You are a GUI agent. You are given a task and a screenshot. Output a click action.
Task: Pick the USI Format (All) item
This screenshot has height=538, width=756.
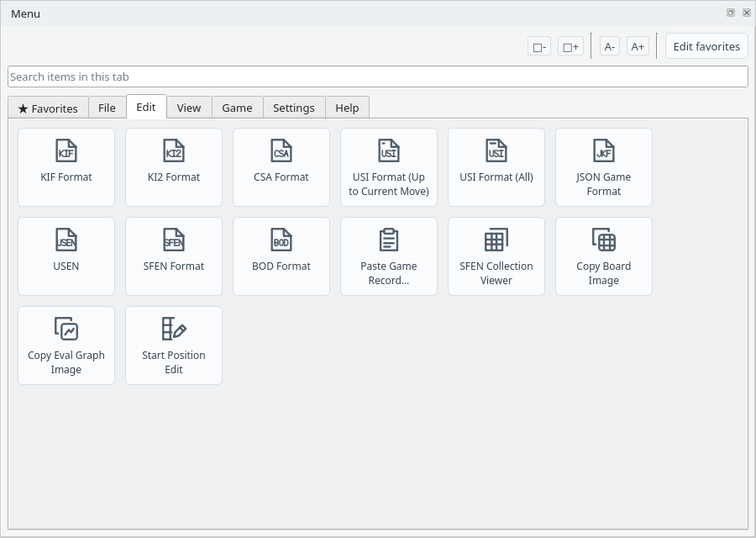[496, 167]
